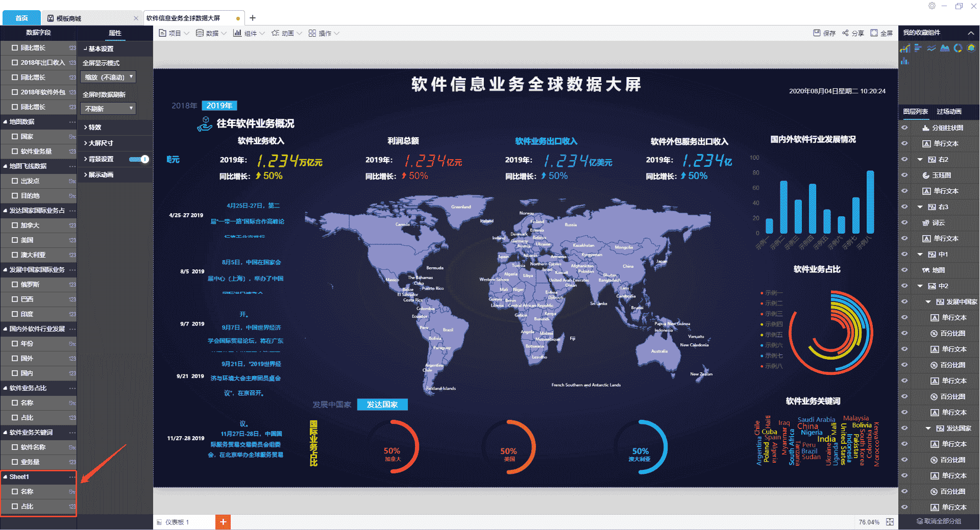980x530 pixels.
Task: Check the 年份 field checkbox
Action: coord(15,344)
